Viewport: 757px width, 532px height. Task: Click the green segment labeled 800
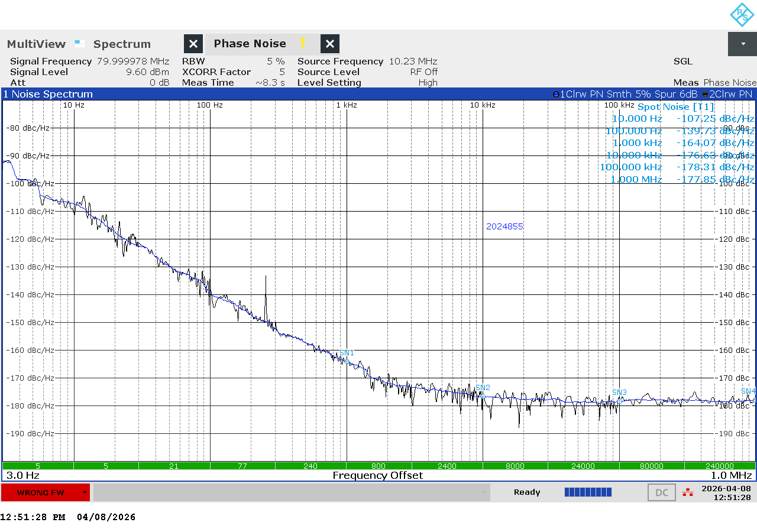(x=378, y=466)
